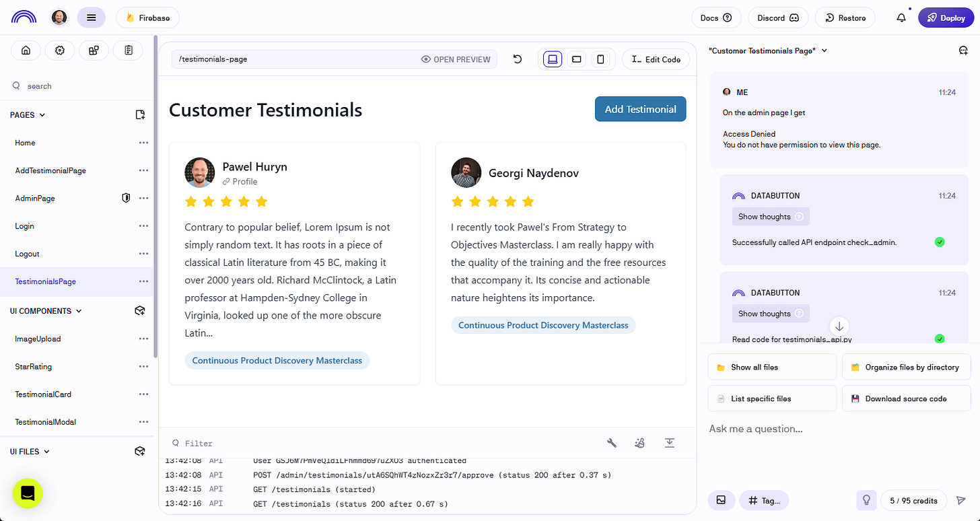Viewport: 980px width, 521px height.
Task: Click the wrench tools icon in the logs toolbar
Action: click(x=611, y=443)
